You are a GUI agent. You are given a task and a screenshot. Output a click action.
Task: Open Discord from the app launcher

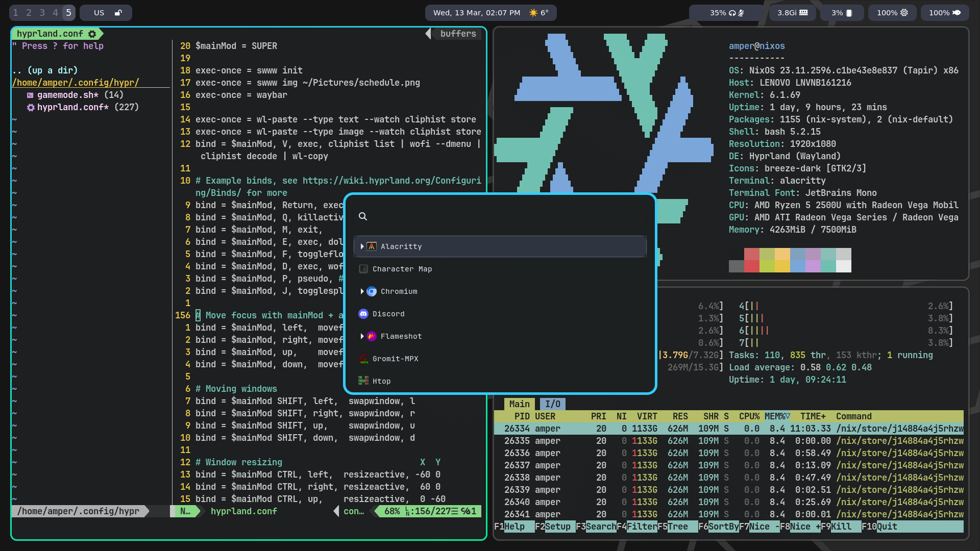point(388,314)
